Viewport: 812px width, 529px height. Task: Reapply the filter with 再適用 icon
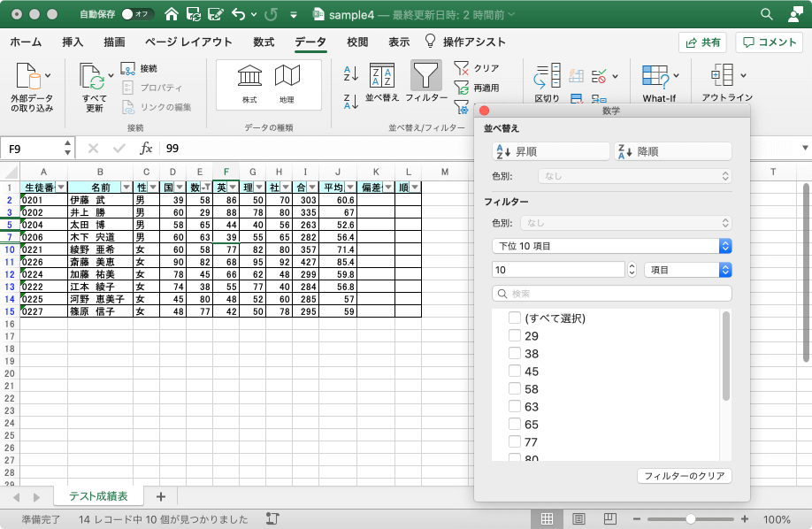pyautogui.click(x=461, y=88)
